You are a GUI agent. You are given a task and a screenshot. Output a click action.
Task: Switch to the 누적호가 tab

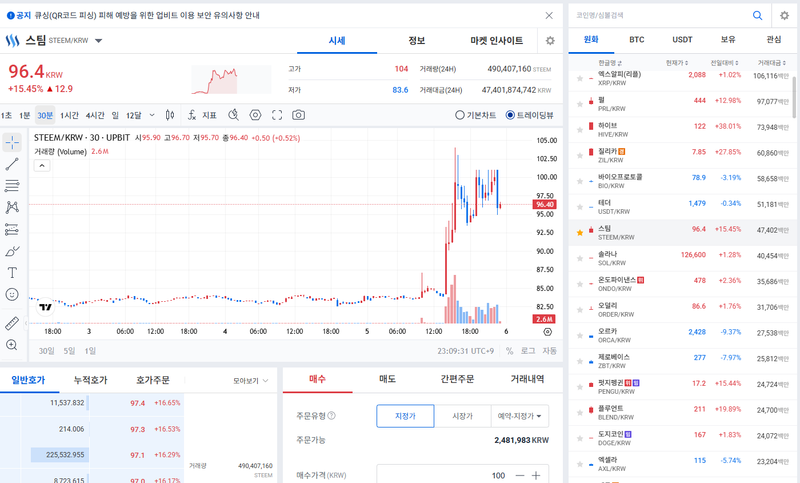click(90, 380)
